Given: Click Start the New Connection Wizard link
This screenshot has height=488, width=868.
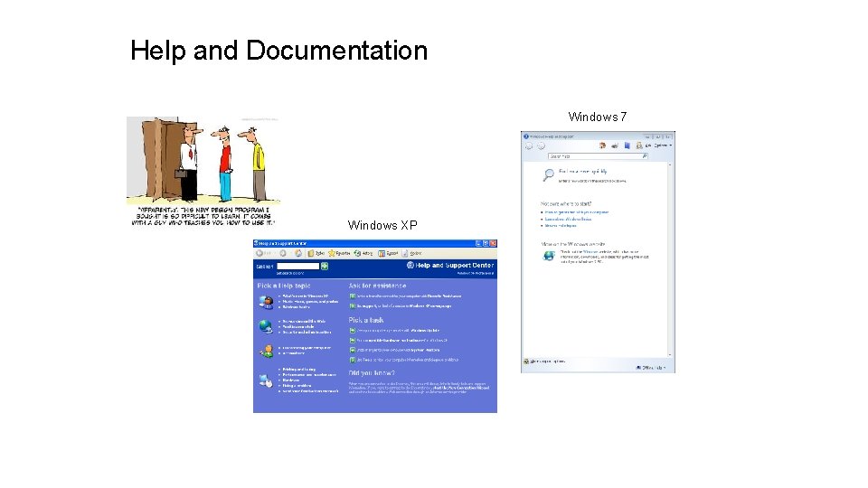Looking at the screenshot, I should click(461, 388).
